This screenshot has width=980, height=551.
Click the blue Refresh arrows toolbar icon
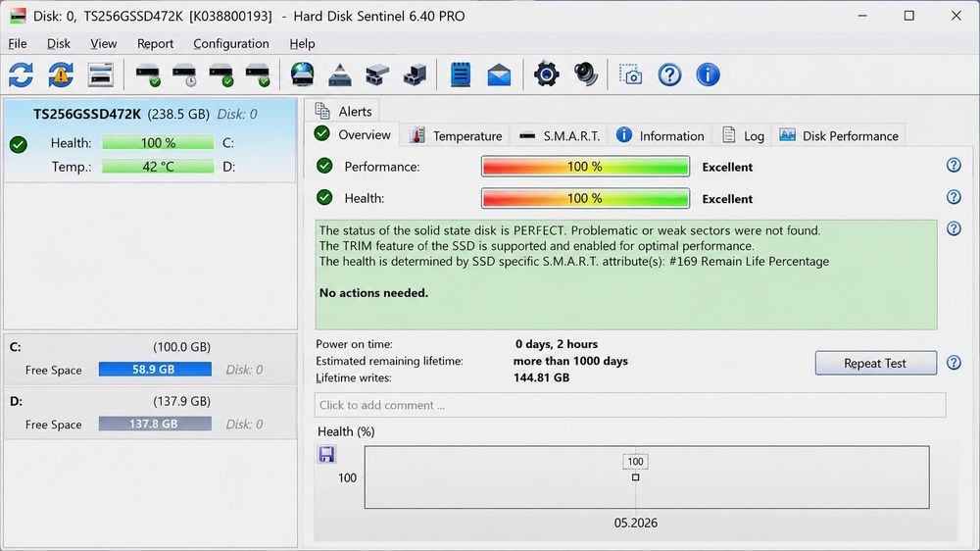[x=22, y=75]
